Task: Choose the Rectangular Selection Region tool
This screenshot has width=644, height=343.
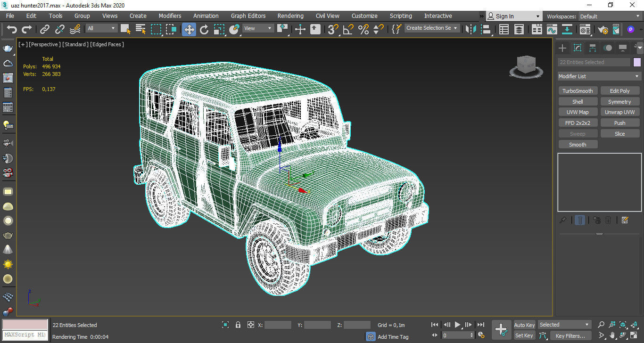Action: pos(156,29)
